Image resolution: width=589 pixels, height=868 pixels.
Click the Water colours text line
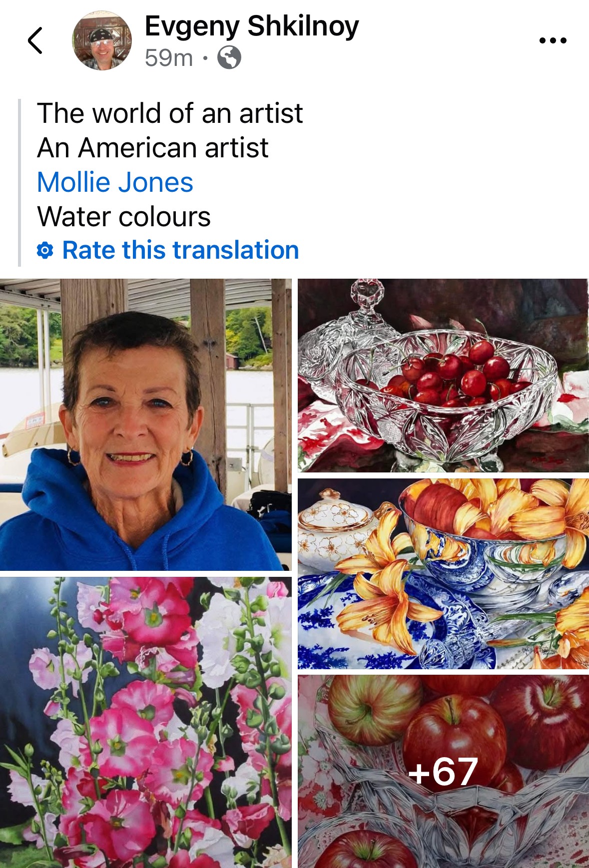pyautogui.click(x=124, y=217)
